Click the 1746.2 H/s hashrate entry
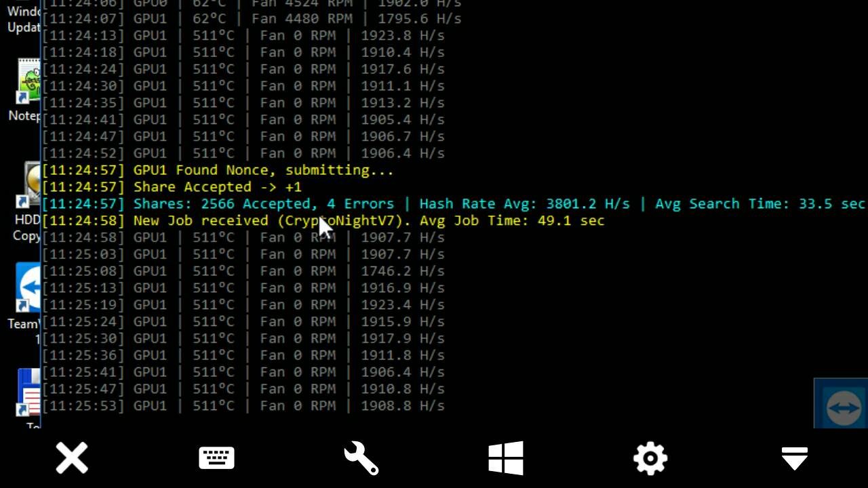Image resolution: width=868 pixels, height=488 pixels. 402,271
